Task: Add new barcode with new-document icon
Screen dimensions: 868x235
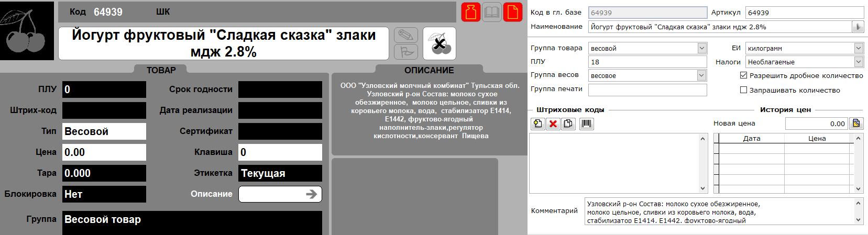Action: point(538,124)
